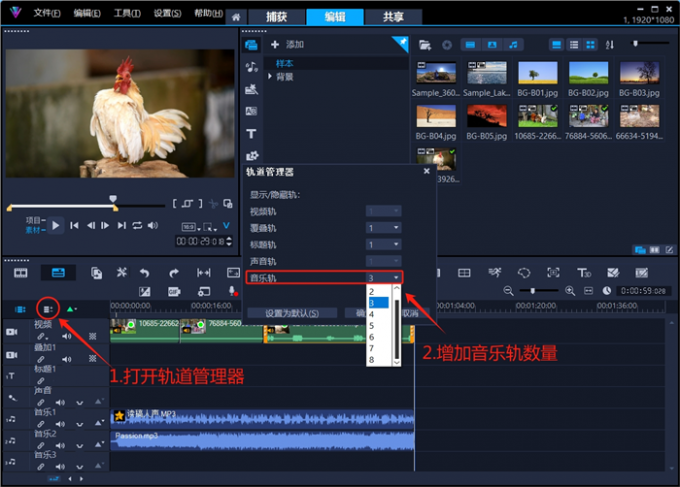Switch library to list view
The height and width of the screenshot is (487, 680).
point(574,45)
